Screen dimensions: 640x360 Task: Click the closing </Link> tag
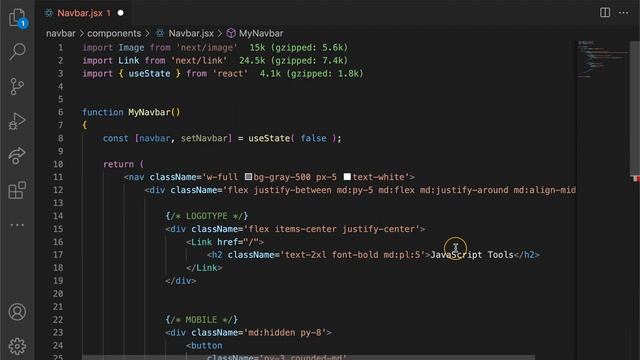click(204, 268)
